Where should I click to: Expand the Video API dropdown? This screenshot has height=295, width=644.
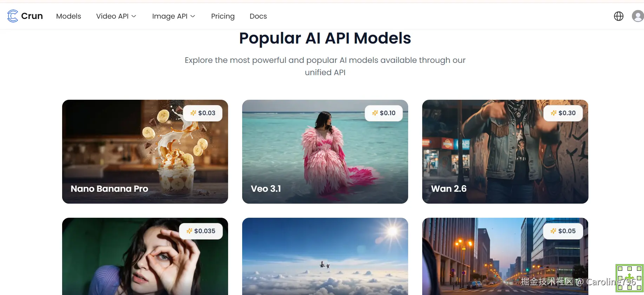point(116,16)
